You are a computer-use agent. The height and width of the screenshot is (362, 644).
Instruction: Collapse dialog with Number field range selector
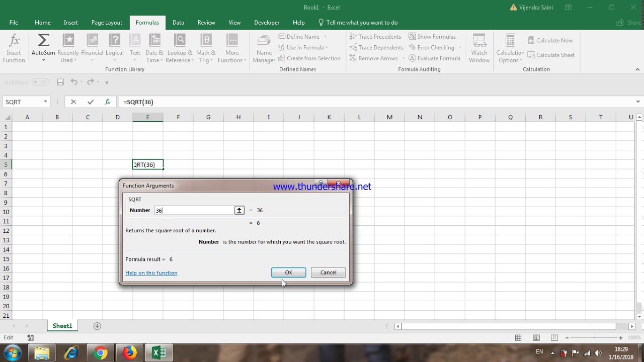coord(239,210)
